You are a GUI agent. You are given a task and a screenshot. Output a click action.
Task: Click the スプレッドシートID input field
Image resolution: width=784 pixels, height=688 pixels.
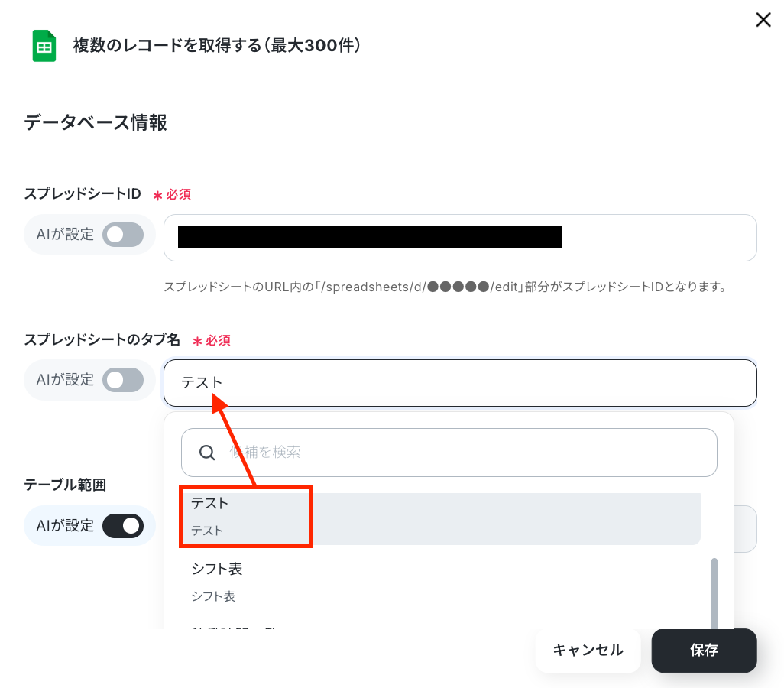click(x=460, y=238)
